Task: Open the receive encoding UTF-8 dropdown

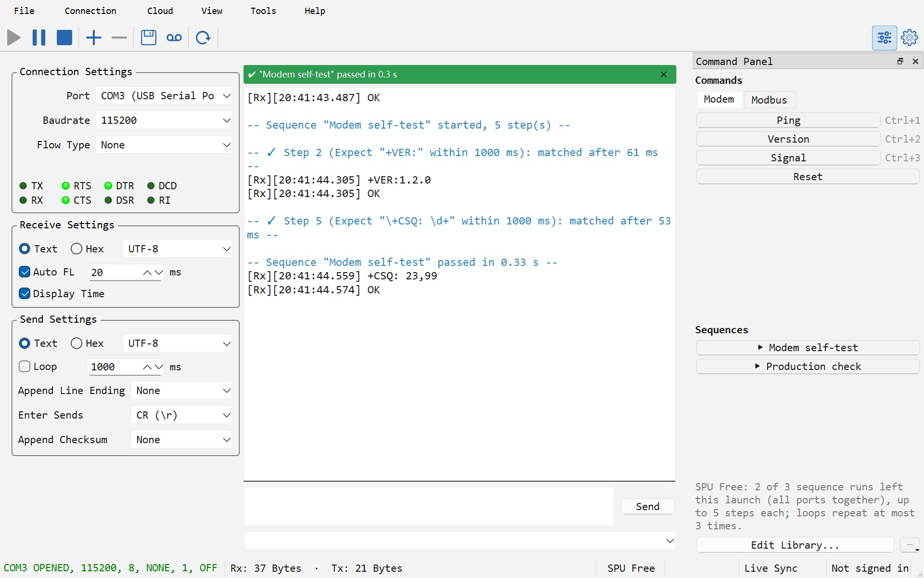Action: (x=178, y=249)
